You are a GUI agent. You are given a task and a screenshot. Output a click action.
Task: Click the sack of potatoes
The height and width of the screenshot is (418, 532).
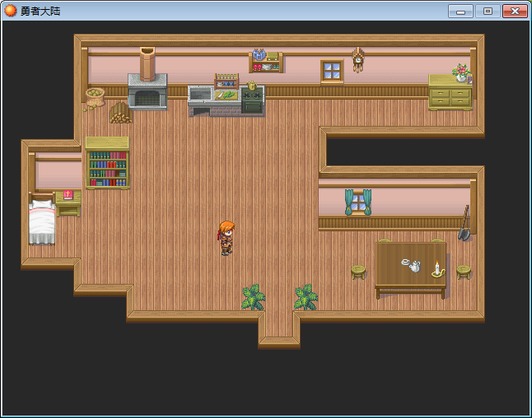(x=95, y=97)
